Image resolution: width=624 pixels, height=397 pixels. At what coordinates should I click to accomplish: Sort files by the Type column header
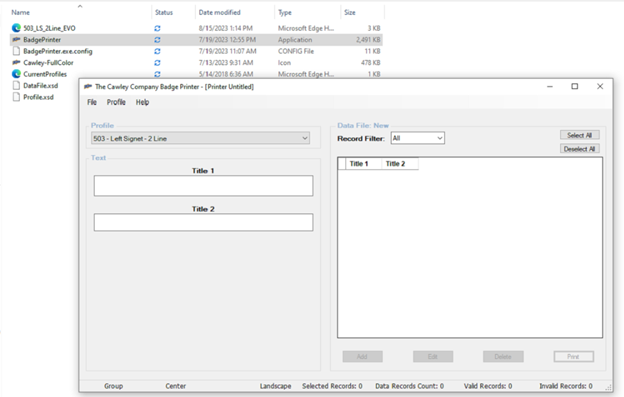pyautogui.click(x=285, y=12)
